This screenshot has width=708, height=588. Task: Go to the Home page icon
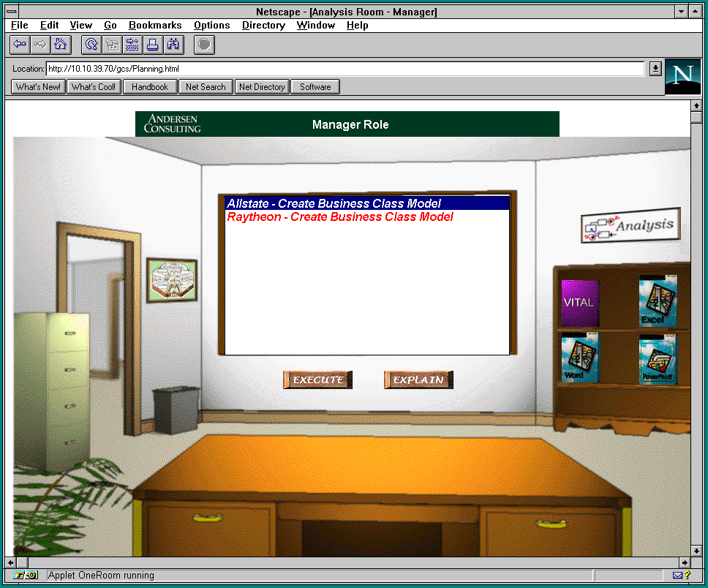click(x=60, y=45)
